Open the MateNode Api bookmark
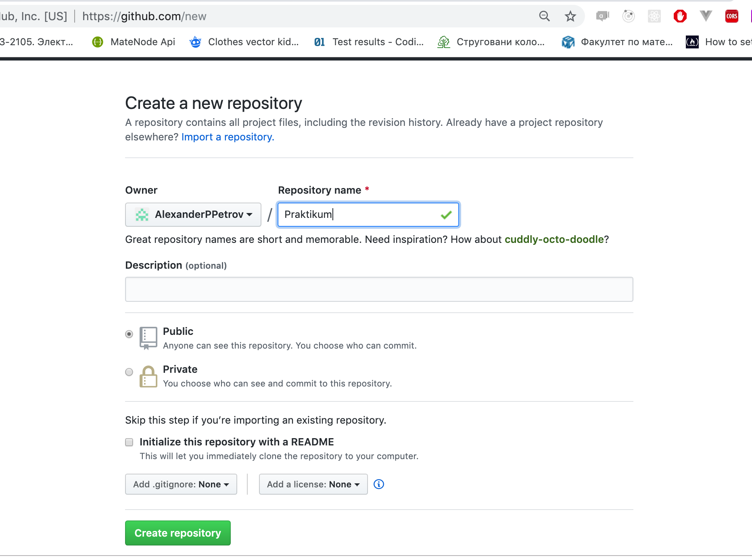752x560 pixels. (134, 42)
